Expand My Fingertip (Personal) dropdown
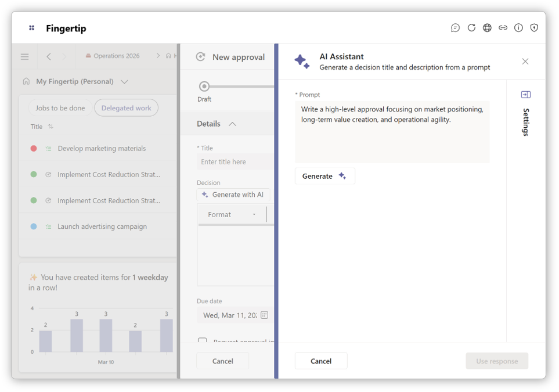Viewport: 559px width, 392px height. point(124,82)
